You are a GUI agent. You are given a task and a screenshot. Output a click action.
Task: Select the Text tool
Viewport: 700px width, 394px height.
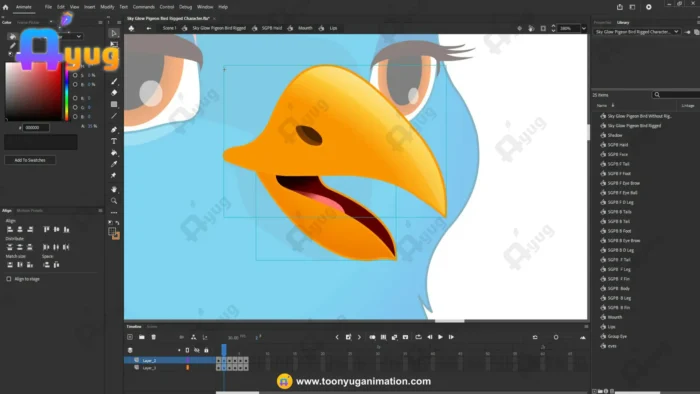114,141
